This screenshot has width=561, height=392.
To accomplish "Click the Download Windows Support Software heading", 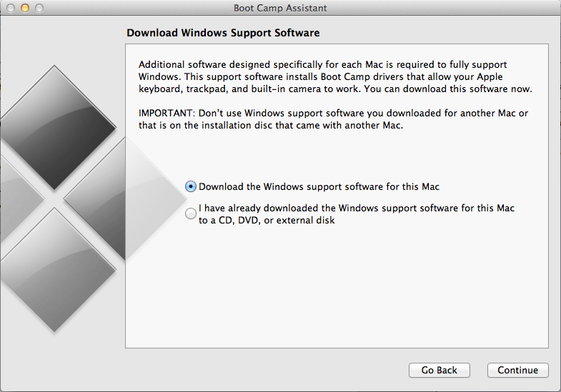I will click(223, 33).
